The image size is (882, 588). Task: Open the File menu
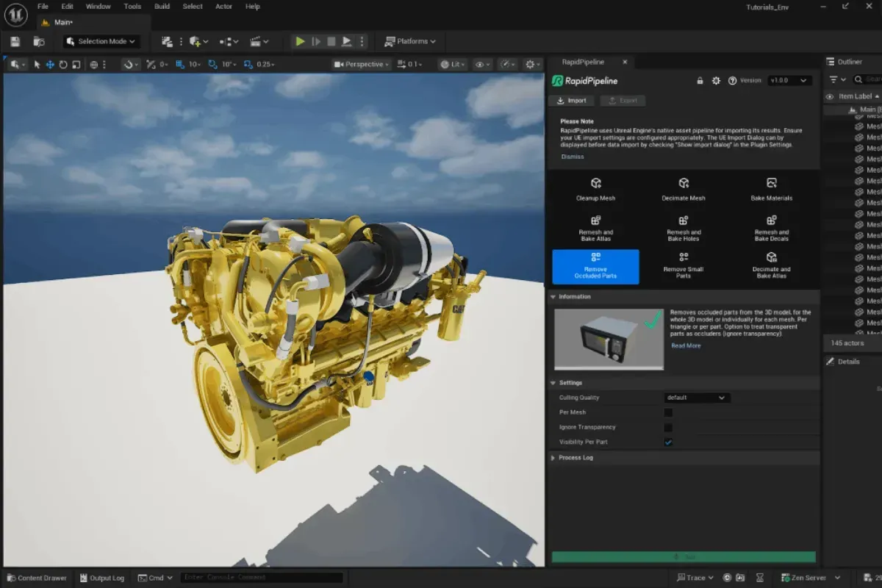click(43, 7)
